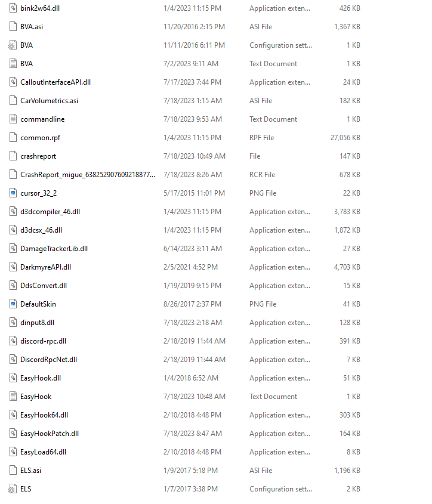
Task: Click the DefaultSkin PNG file icon
Action: point(13,304)
